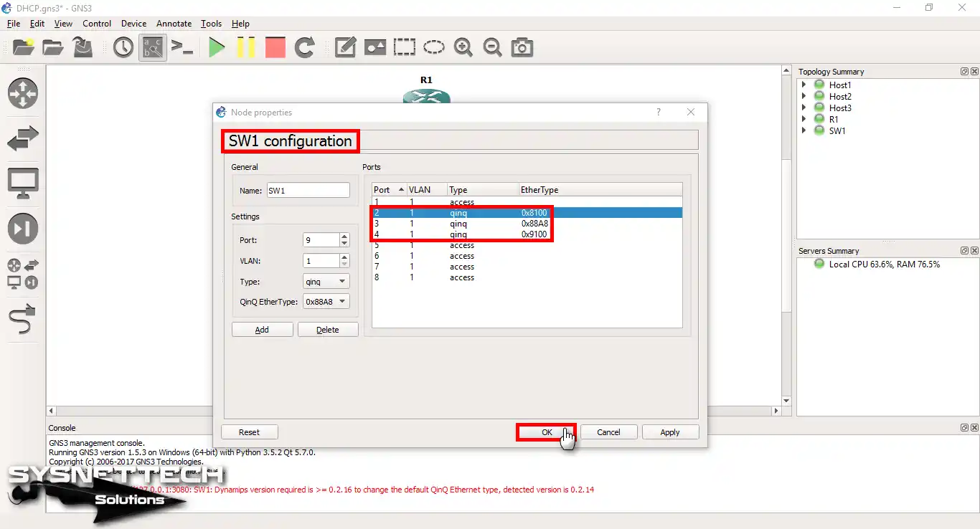
Task: Take a screenshot with the camera icon
Action: coord(522,48)
